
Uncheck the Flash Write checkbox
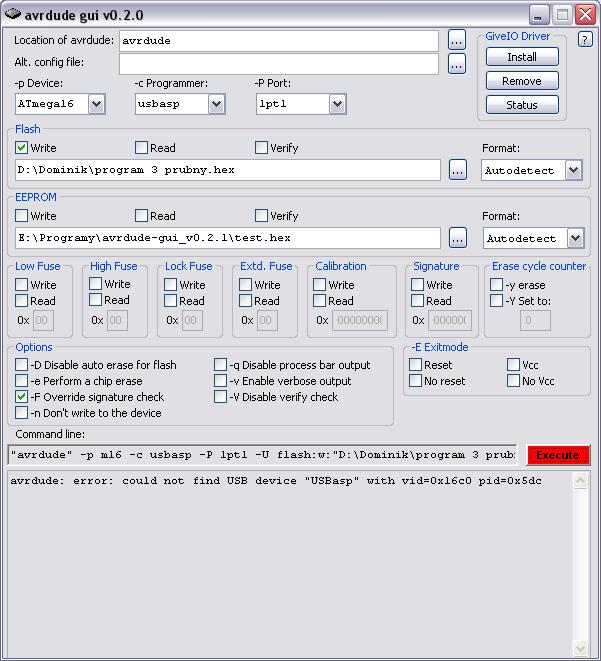click(x=21, y=148)
